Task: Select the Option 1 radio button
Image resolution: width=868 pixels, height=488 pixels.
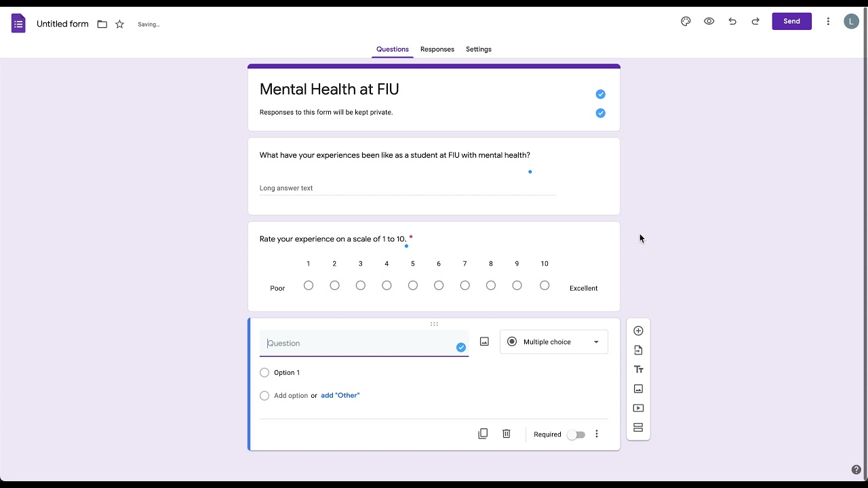Action: 264,373
